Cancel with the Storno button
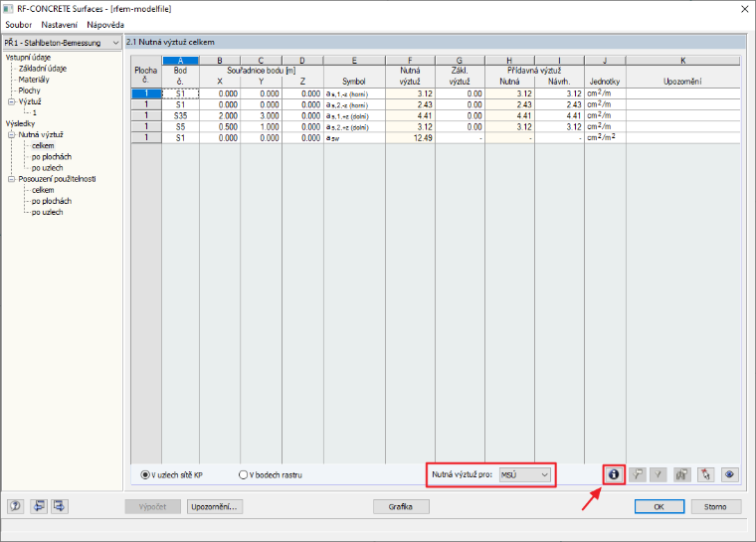Viewport: 756px width, 542px height. (x=715, y=507)
